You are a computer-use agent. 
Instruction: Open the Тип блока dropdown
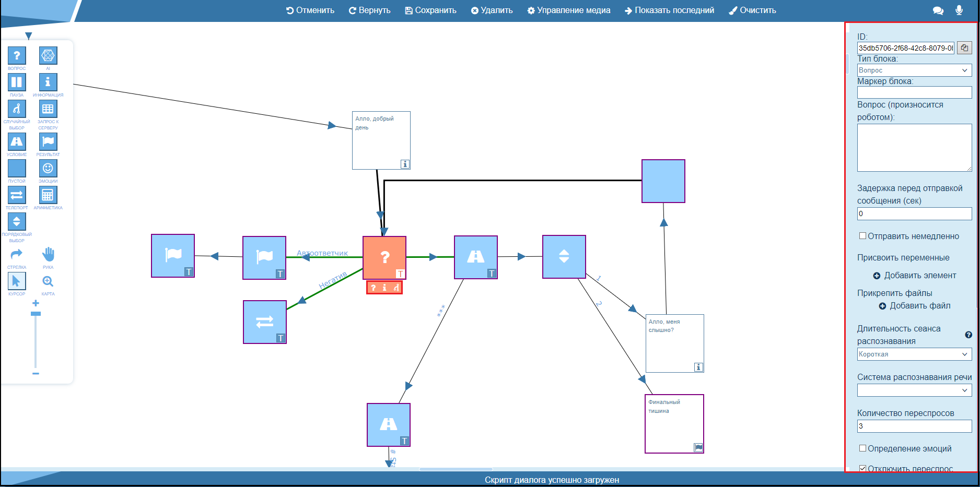tap(914, 70)
